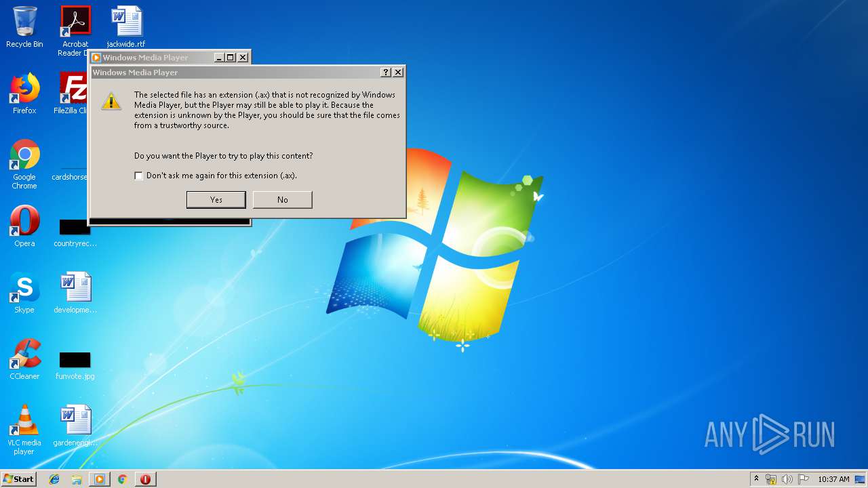Click Yes to play the content
Viewport: 868px width, 488px height.
click(x=216, y=199)
